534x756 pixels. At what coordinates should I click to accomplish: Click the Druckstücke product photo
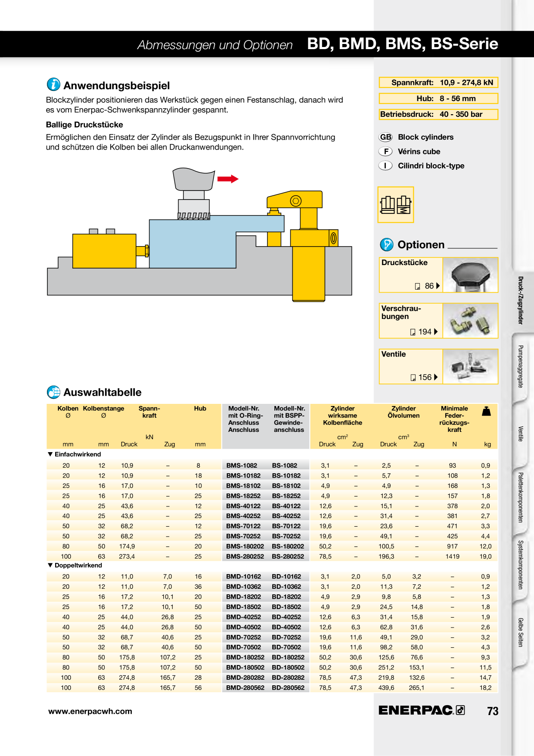[x=470, y=275]
